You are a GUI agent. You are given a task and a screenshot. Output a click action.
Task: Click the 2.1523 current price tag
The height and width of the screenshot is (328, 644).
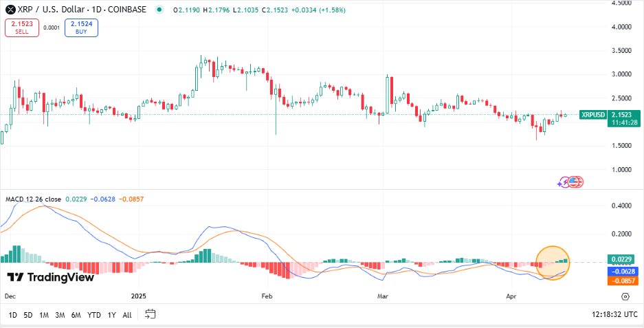pos(621,115)
